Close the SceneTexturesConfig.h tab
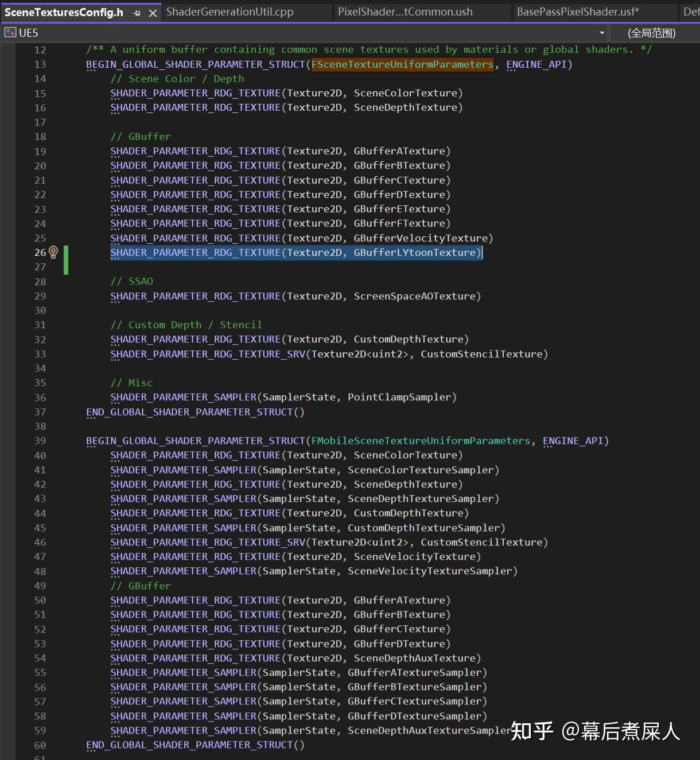The image size is (700, 760). point(151,12)
